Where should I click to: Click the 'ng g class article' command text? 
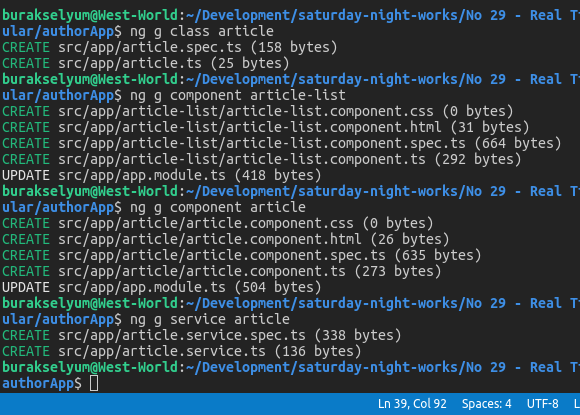click(x=202, y=31)
